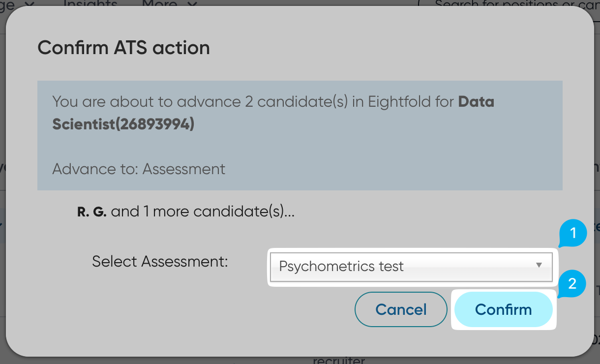Click the blue step 1 callout marker
Image resolution: width=600 pixels, height=364 pixels.
pyautogui.click(x=573, y=234)
